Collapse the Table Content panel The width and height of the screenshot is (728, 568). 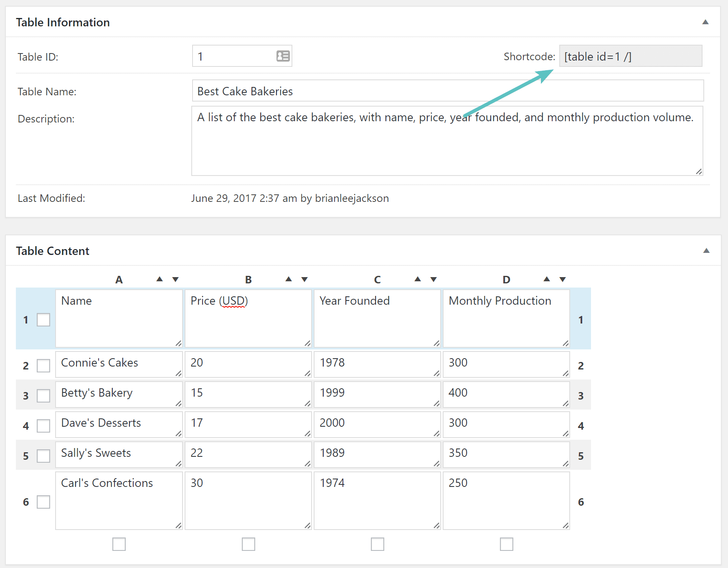705,251
